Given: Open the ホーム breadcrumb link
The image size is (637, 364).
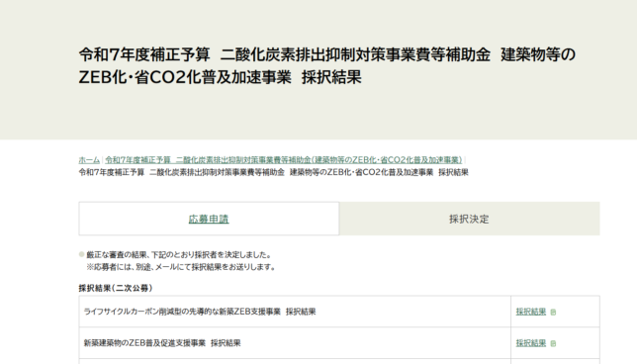Looking at the screenshot, I should (x=89, y=159).
